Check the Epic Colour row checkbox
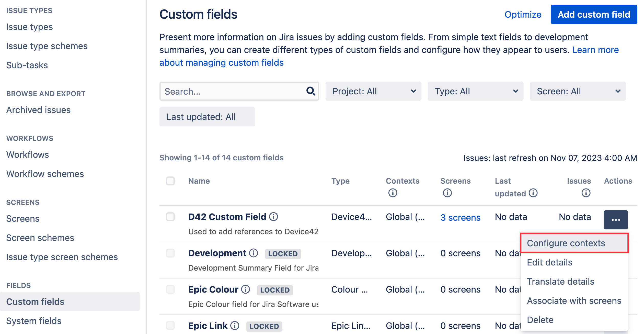This screenshot has height=334, width=644. [170, 290]
